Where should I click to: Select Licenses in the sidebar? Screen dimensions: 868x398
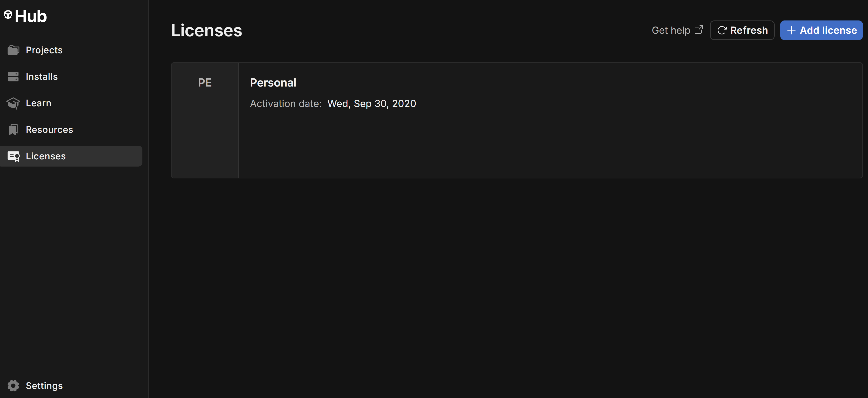coord(46,156)
